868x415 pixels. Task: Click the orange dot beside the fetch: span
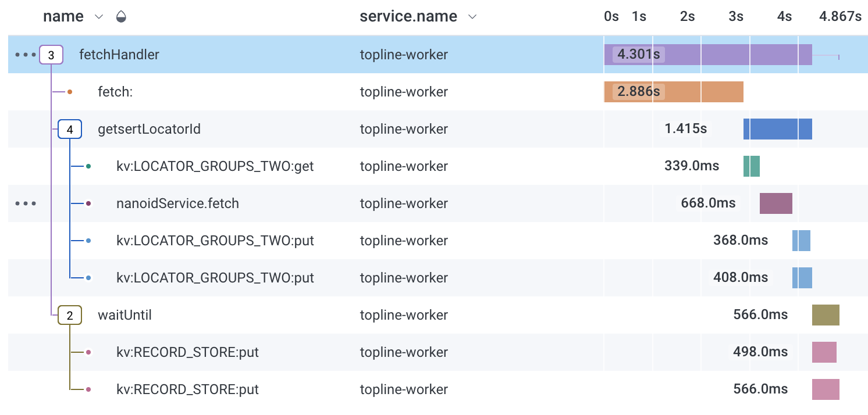70,92
